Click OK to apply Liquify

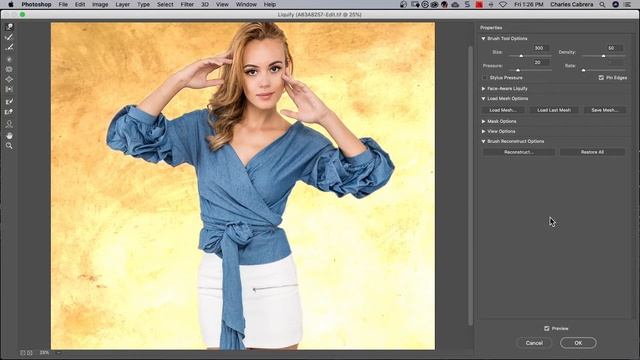click(578, 343)
